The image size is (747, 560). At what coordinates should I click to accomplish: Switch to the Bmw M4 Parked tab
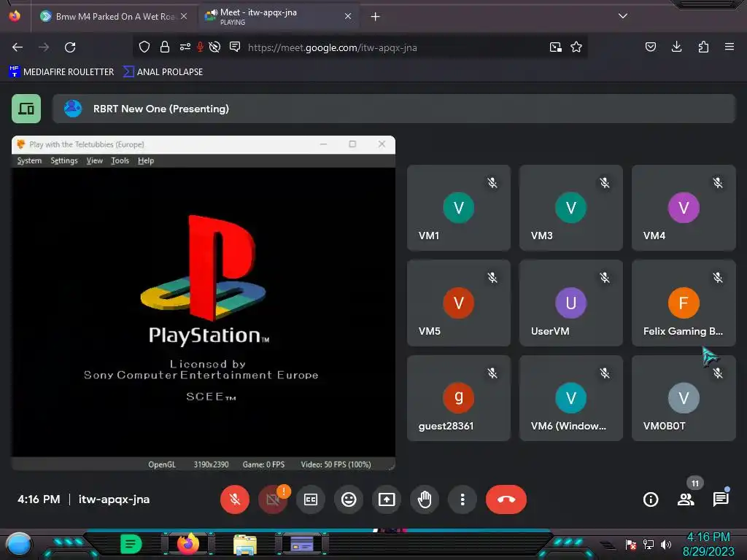point(113,17)
